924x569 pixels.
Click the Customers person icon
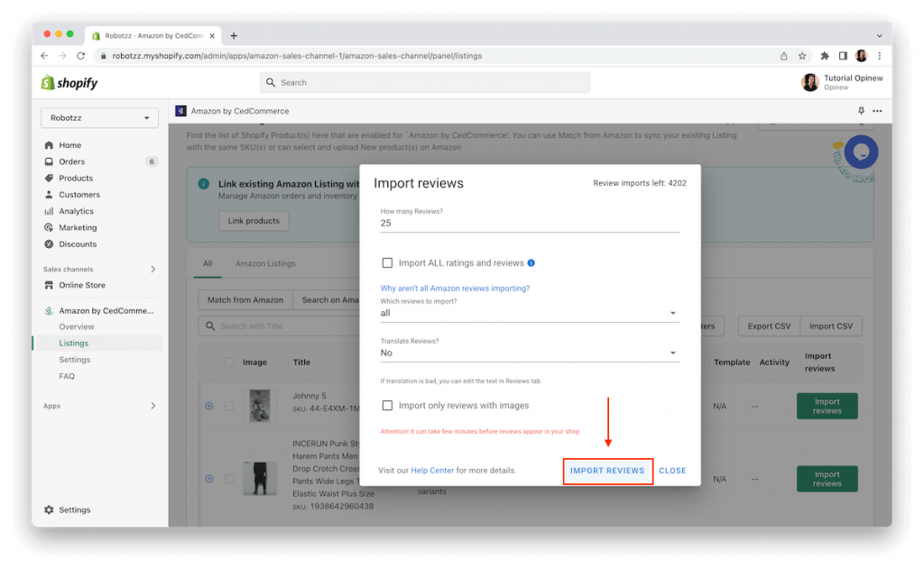tap(49, 195)
